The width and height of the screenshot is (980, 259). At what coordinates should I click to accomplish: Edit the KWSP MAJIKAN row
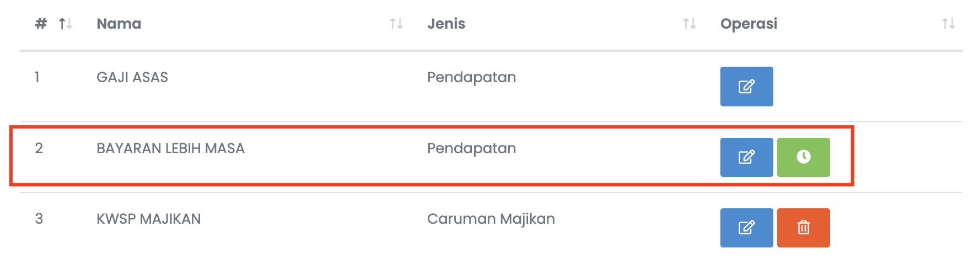[x=746, y=228]
